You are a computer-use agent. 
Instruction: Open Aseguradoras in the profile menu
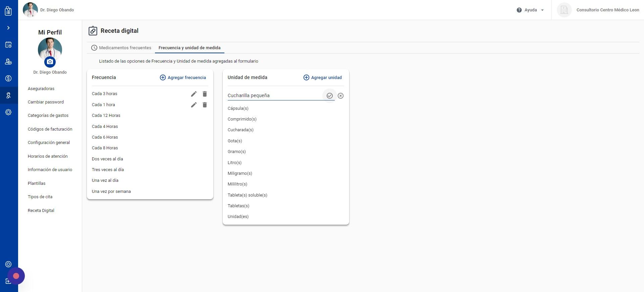[41, 89]
